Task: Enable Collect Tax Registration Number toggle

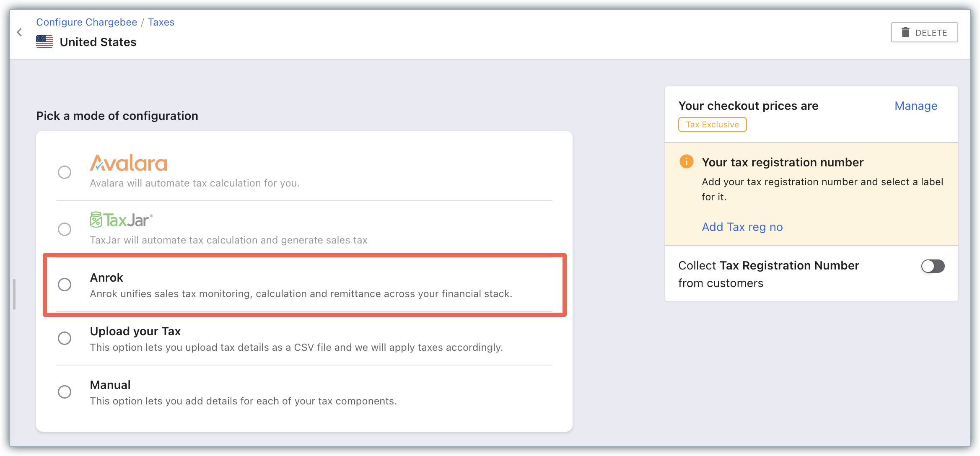Action: [933, 266]
